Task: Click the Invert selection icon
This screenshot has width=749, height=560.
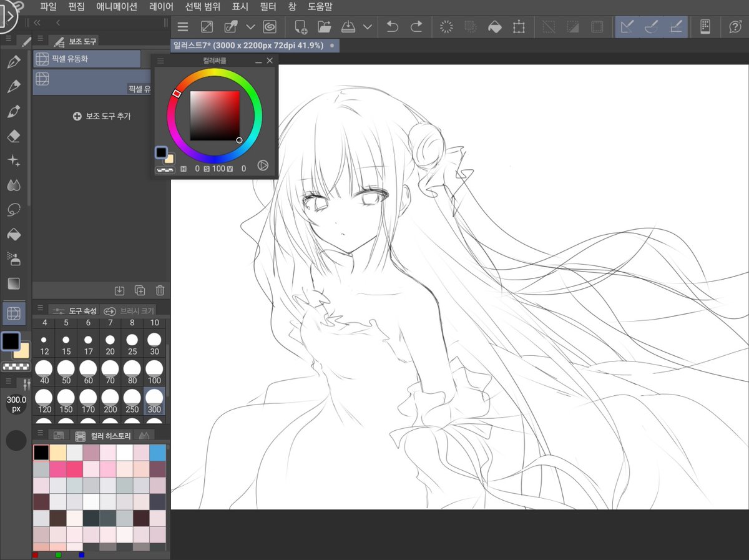Action: click(x=572, y=27)
